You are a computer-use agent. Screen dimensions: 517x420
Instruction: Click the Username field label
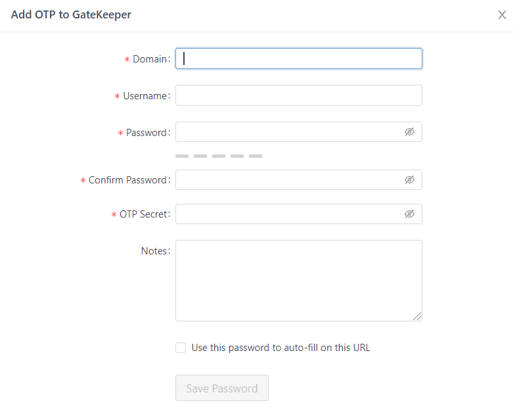pos(145,96)
